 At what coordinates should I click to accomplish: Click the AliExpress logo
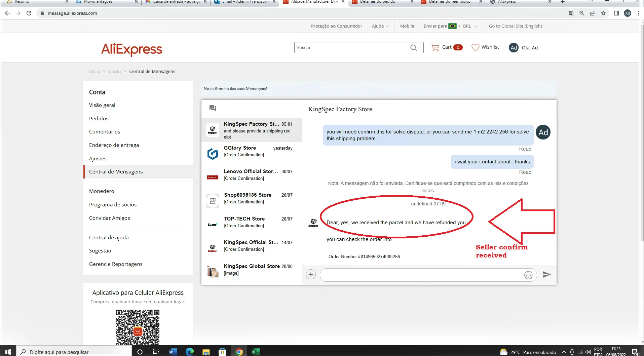(x=131, y=49)
